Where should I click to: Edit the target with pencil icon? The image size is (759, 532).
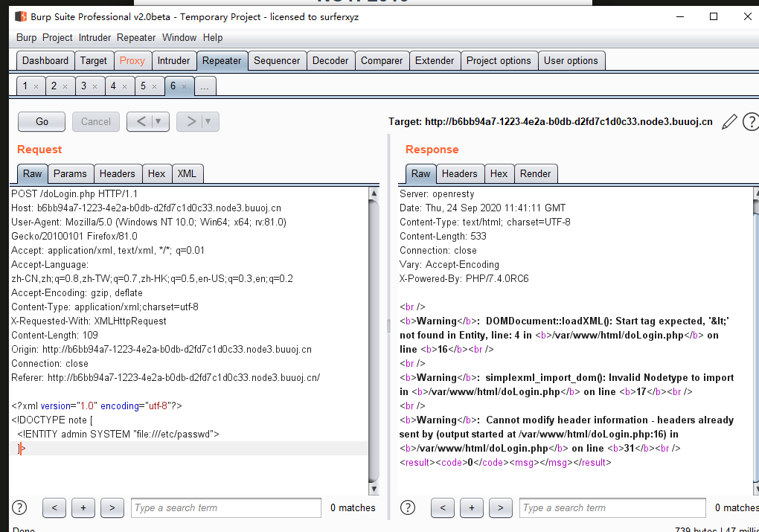(729, 122)
